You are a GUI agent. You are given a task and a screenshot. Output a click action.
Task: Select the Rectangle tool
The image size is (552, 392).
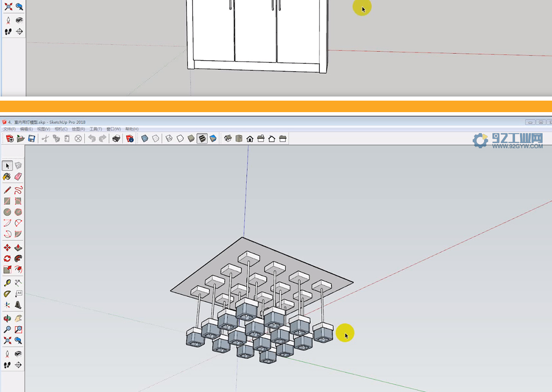tap(7, 201)
